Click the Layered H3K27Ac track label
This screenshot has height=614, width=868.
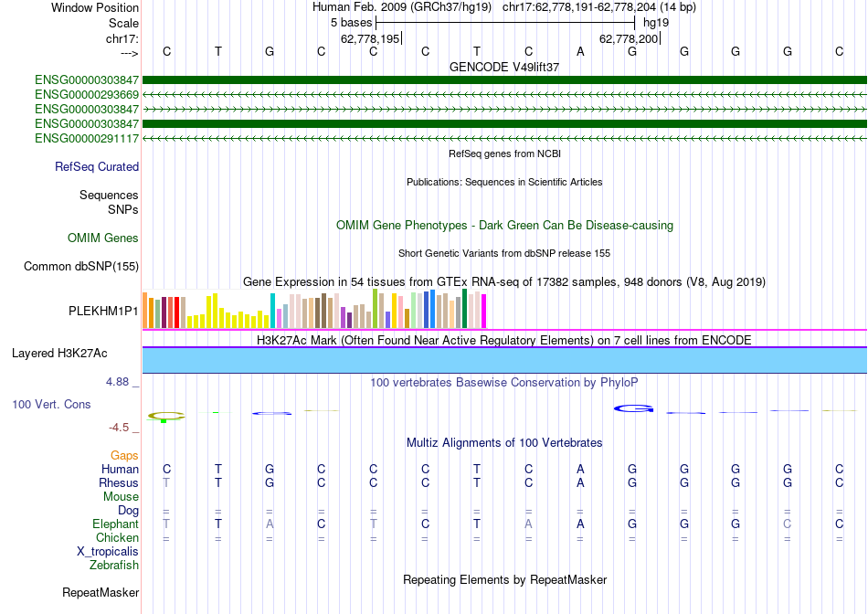click(x=59, y=354)
